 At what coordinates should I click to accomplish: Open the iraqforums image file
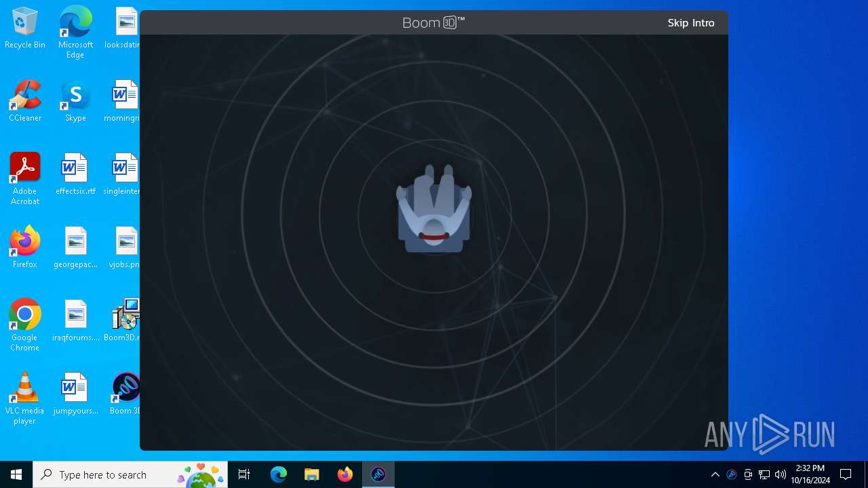point(75,321)
